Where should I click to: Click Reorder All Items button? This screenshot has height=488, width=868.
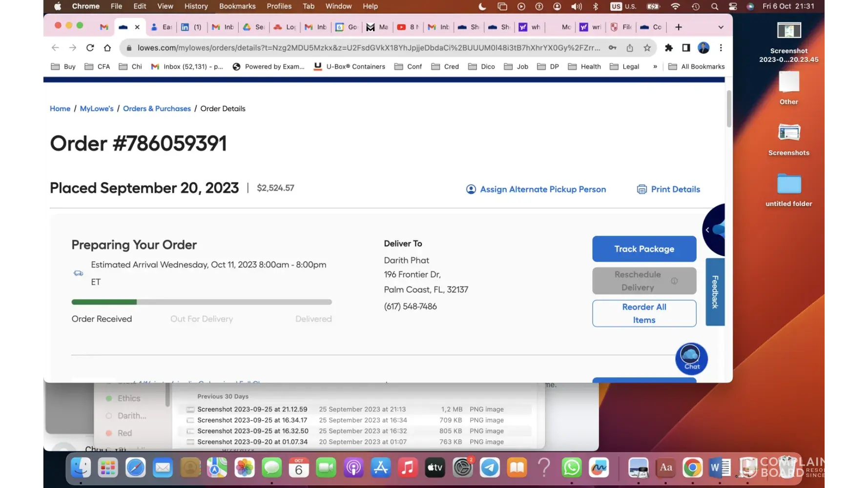click(x=644, y=313)
